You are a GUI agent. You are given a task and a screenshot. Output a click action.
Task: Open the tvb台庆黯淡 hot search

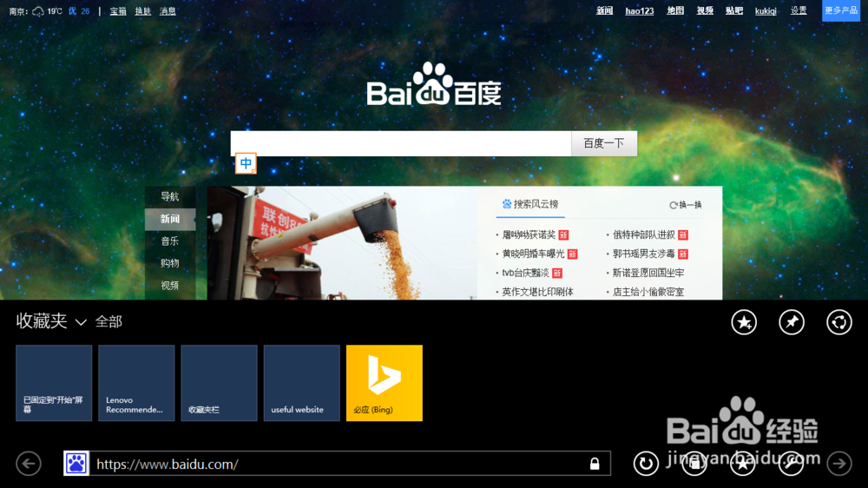click(525, 273)
